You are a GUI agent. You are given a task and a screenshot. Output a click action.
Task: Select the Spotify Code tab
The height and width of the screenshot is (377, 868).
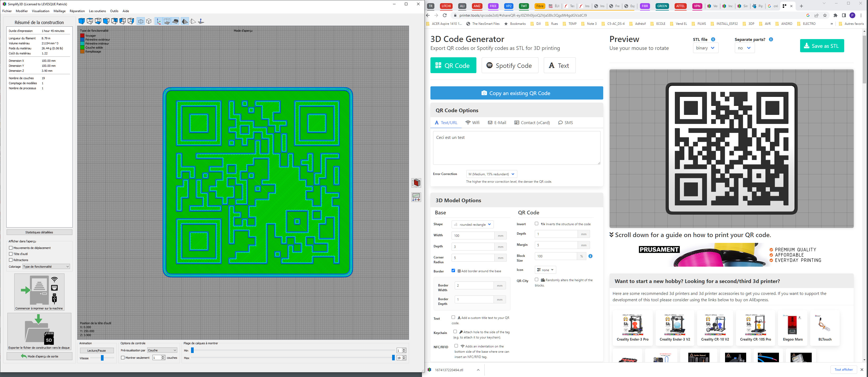(510, 65)
